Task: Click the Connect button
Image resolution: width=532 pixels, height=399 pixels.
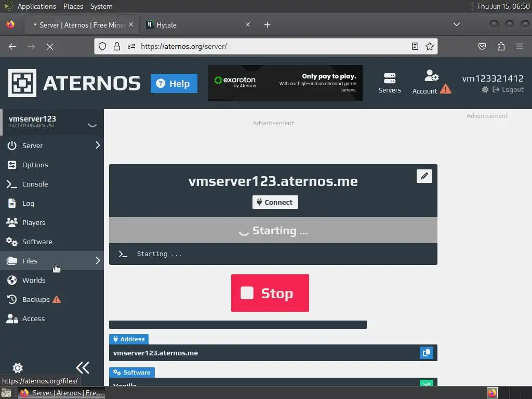Action: [275, 202]
